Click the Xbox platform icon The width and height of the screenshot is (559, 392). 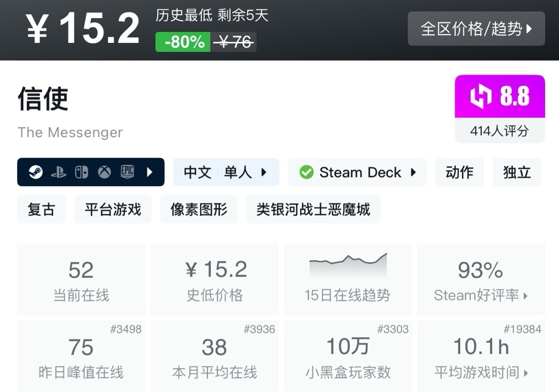click(x=105, y=172)
